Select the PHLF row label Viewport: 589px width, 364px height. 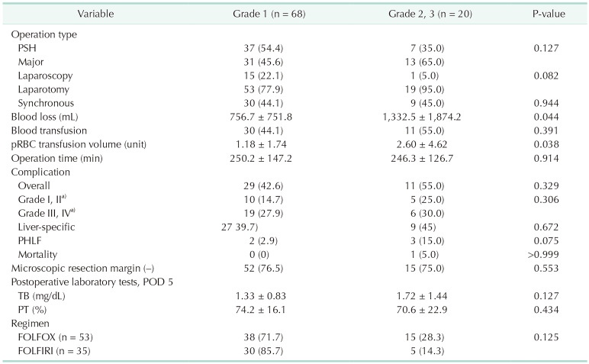pos(30,240)
